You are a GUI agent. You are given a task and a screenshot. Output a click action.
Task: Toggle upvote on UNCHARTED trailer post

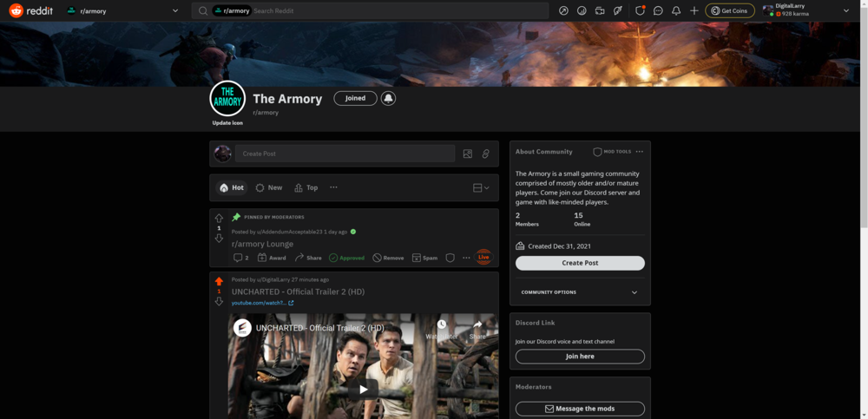[219, 281]
